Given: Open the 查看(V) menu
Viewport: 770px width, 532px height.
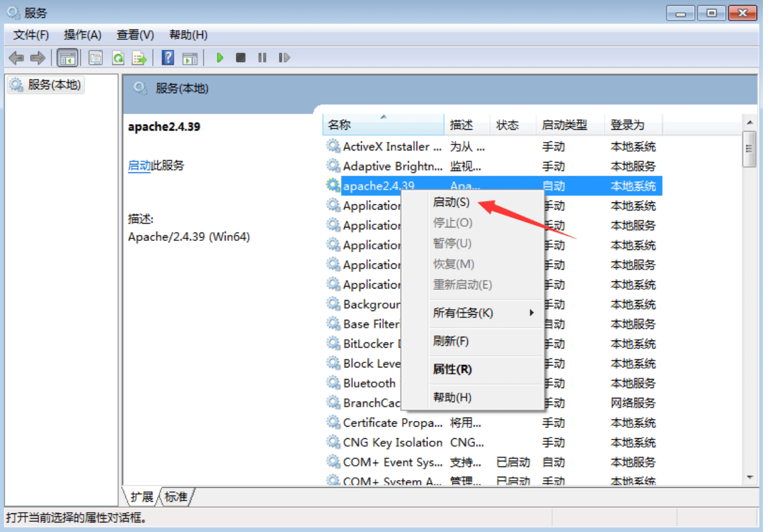Looking at the screenshot, I should [135, 35].
